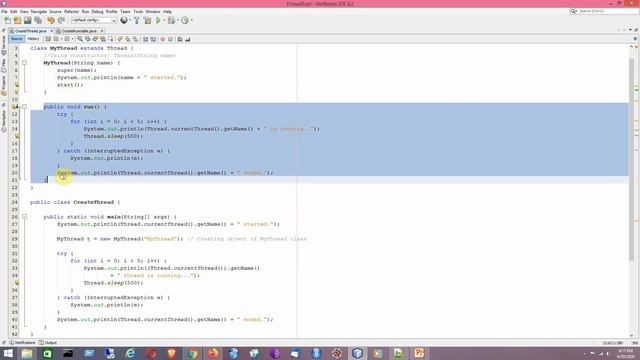The width and height of the screenshot is (640, 360).
Task: Open Google Chrome from the taskbar
Action: tap(192, 353)
